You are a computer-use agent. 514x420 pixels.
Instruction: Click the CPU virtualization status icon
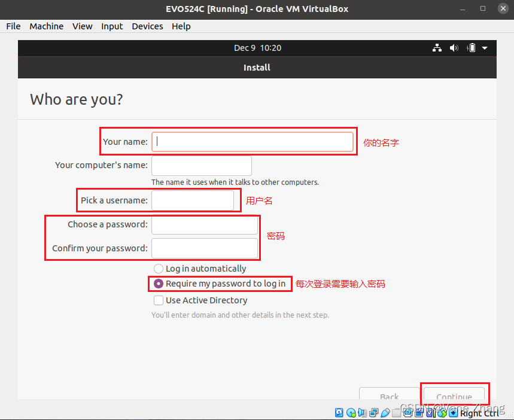tap(430, 412)
